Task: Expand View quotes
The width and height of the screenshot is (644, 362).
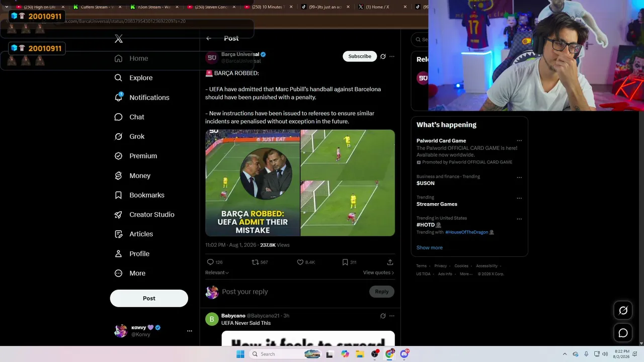Action: click(x=378, y=273)
